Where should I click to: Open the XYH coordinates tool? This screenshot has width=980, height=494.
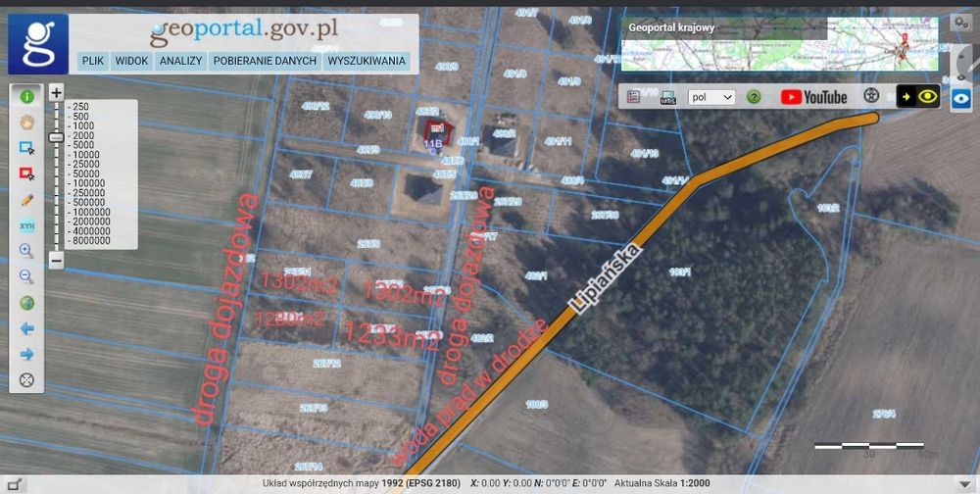pyautogui.click(x=26, y=225)
